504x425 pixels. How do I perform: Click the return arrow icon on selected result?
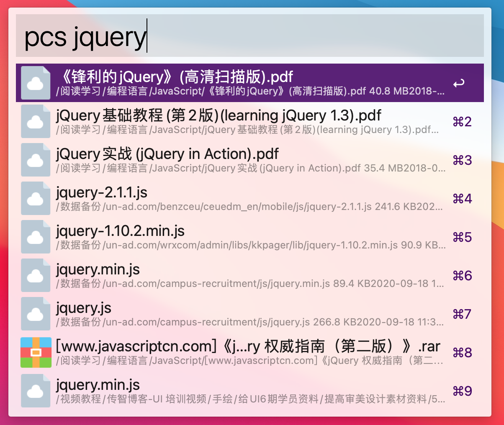coord(459,83)
